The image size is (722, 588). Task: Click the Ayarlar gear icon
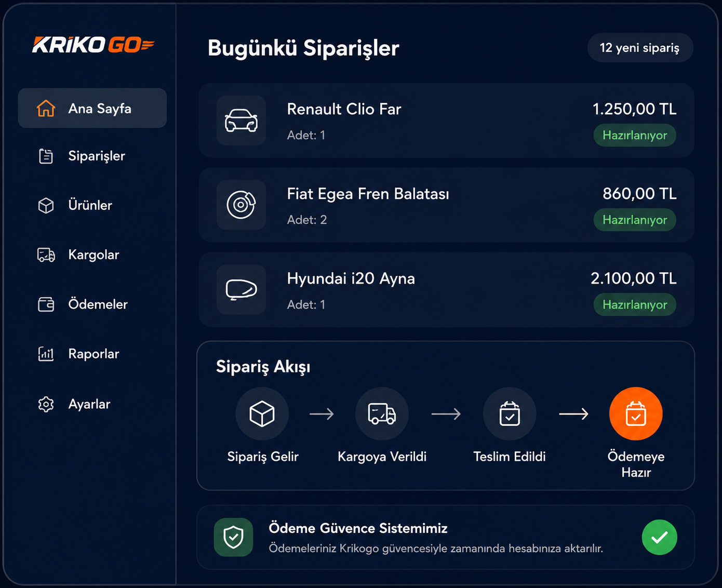[46, 404]
